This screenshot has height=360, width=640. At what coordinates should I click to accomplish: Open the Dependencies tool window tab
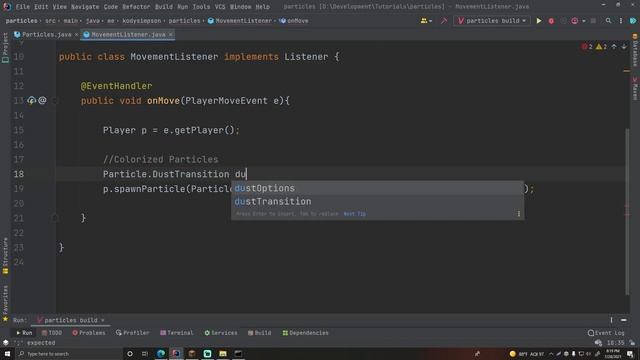(306, 333)
